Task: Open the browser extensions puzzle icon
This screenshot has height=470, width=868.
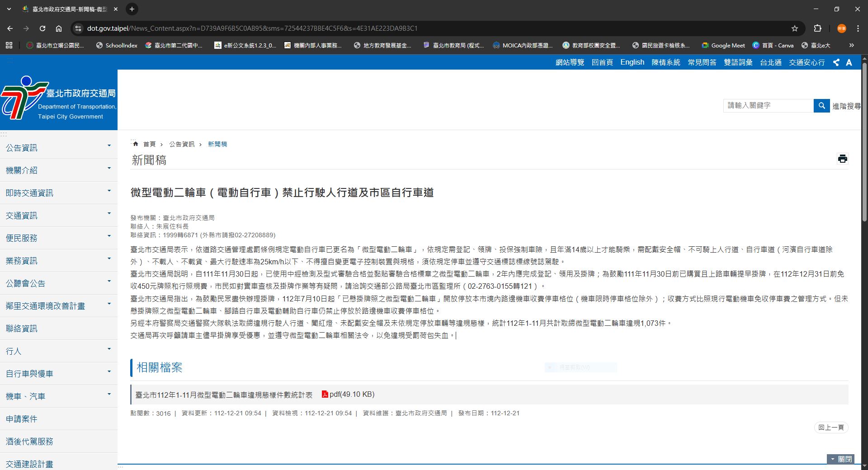Action: (x=818, y=28)
